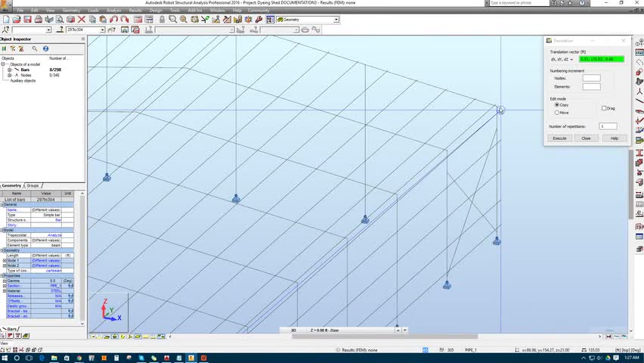Click the properties panel vertical scrollbar

[82, 258]
